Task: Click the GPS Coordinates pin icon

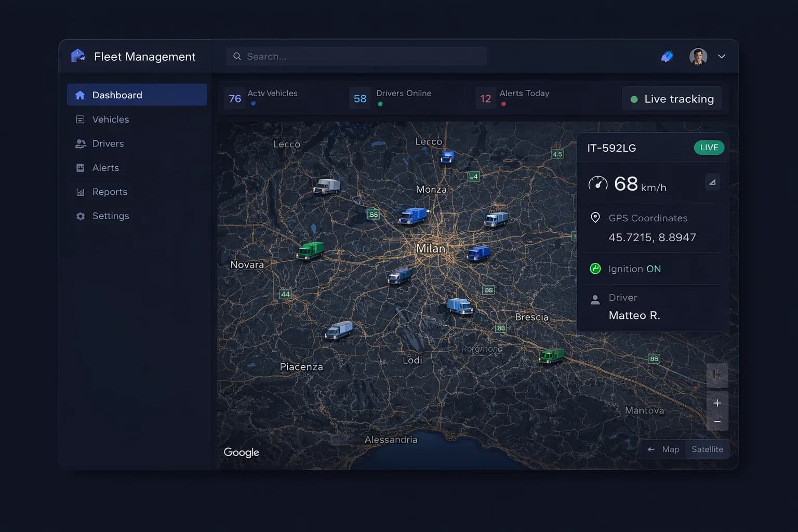Action: pos(595,218)
